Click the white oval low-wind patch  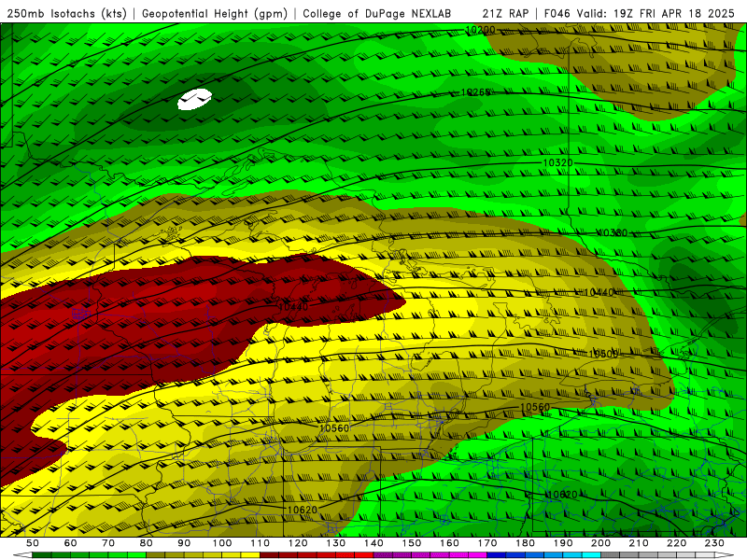click(194, 99)
